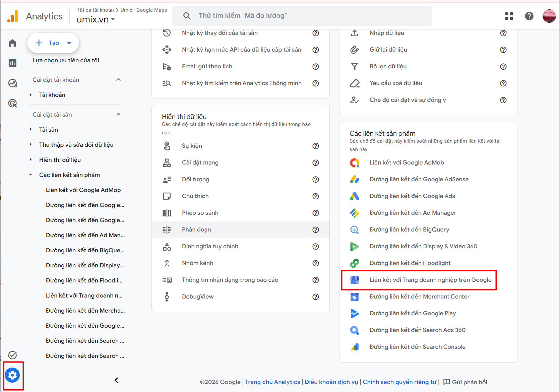Expand Hiển thị dữ liệu in sidebar

[30, 160]
